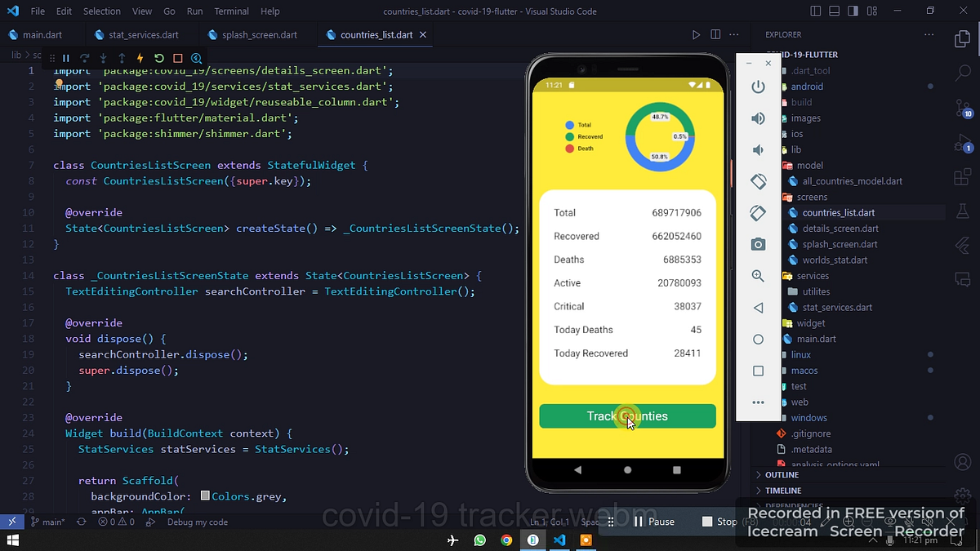
Task: Take a screenshot using the emulator camera icon
Action: (x=758, y=243)
